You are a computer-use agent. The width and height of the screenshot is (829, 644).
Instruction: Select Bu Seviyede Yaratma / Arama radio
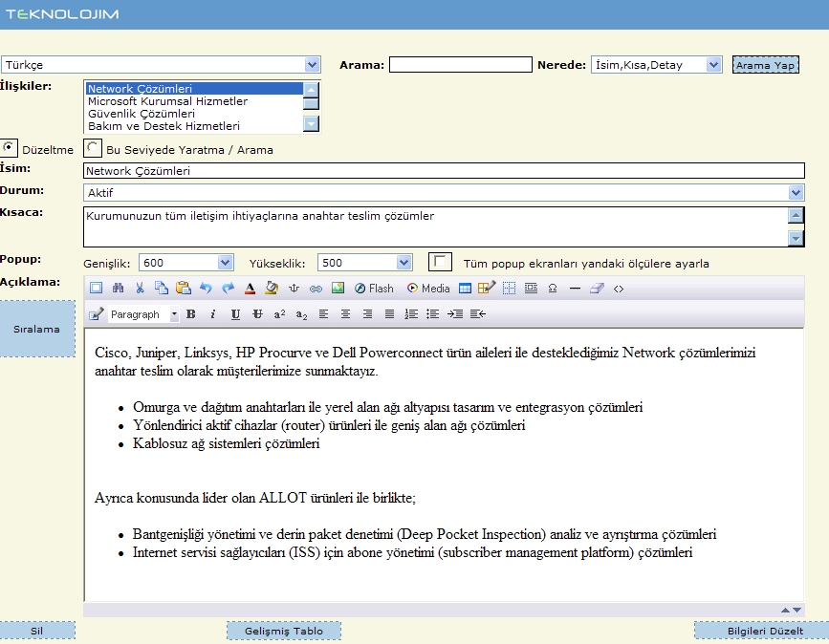(x=93, y=147)
